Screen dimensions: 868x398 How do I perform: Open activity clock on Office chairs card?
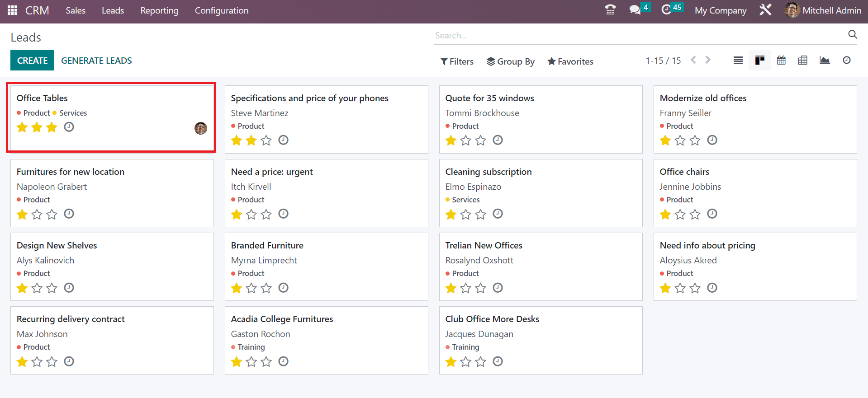click(712, 214)
